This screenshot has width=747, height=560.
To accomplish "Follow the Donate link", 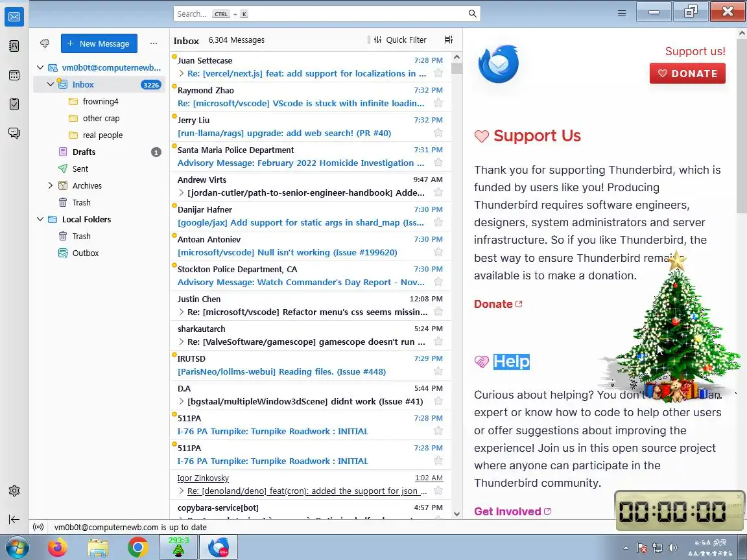I will [x=498, y=304].
